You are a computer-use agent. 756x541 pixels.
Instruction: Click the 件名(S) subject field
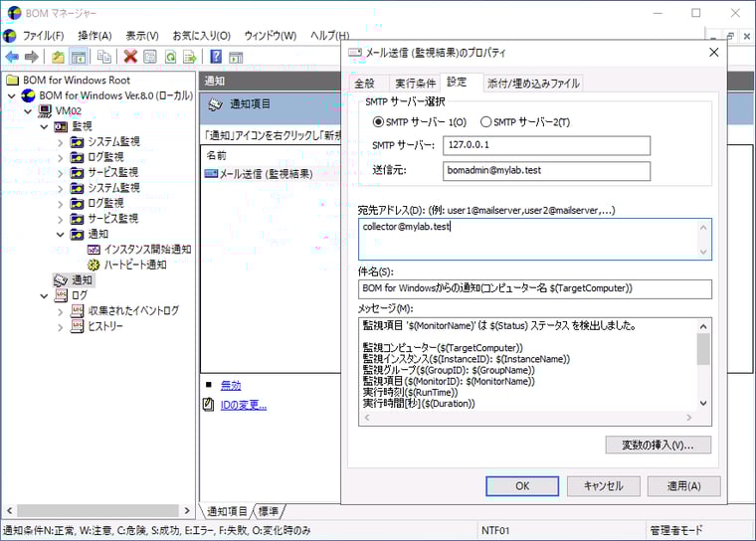point(535,288)
